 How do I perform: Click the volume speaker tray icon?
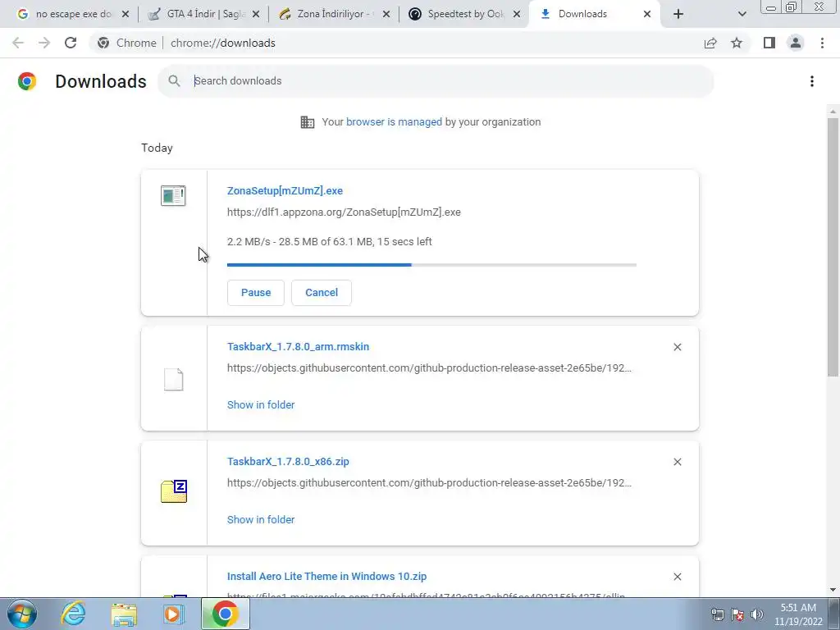click(756, 614)
